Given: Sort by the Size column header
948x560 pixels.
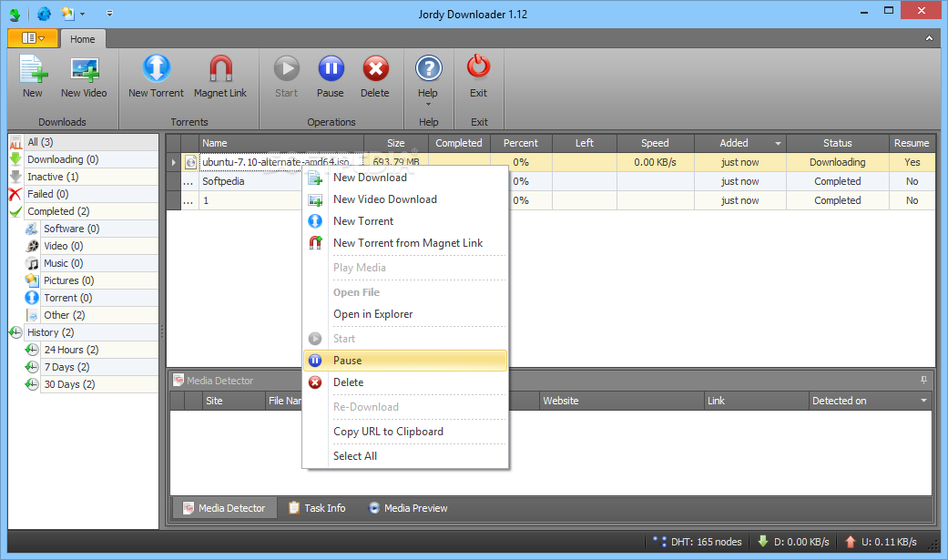Looking at the screenshot, I should click(396, 143).
